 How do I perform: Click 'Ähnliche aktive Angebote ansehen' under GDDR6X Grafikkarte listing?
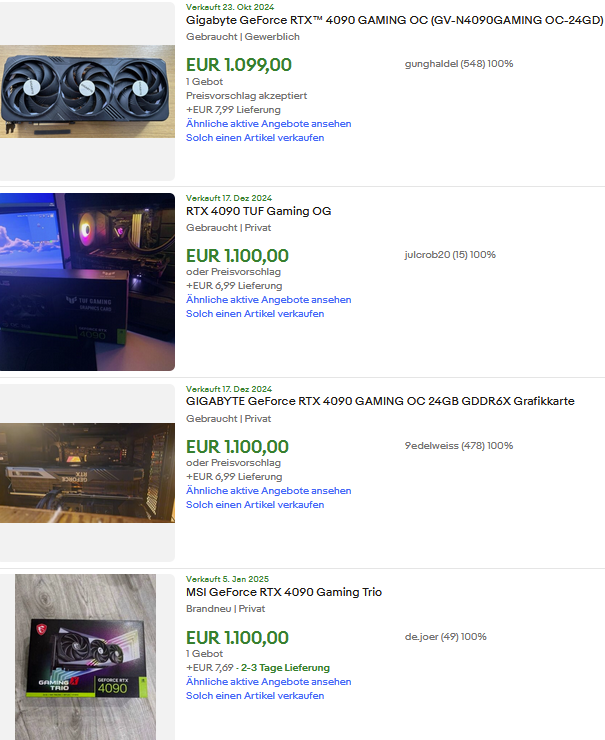[x=269, y=491]
